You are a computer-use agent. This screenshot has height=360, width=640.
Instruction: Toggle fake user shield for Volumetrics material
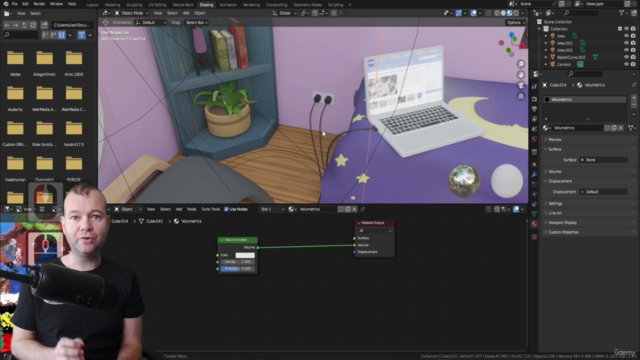[607, 128]
